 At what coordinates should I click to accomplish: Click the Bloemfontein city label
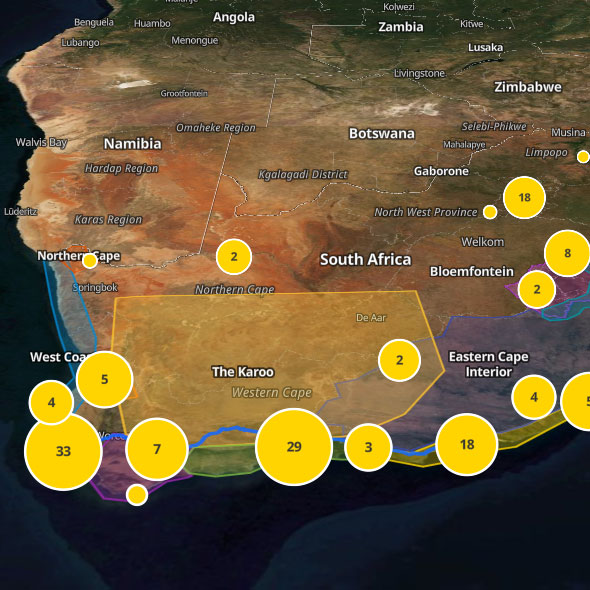click(472, 272)
